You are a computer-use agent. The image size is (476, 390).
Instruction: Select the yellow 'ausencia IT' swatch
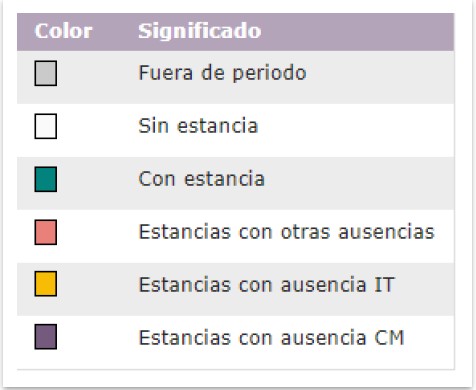(x=46, y=284)
